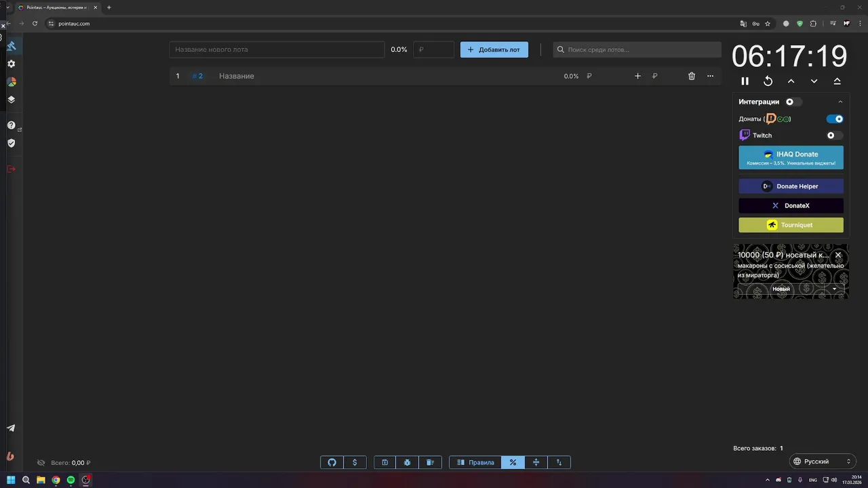The image size is (868, 488).
Task: Open the layers stack icon in sidebar
Action: (x=11, y=99)
